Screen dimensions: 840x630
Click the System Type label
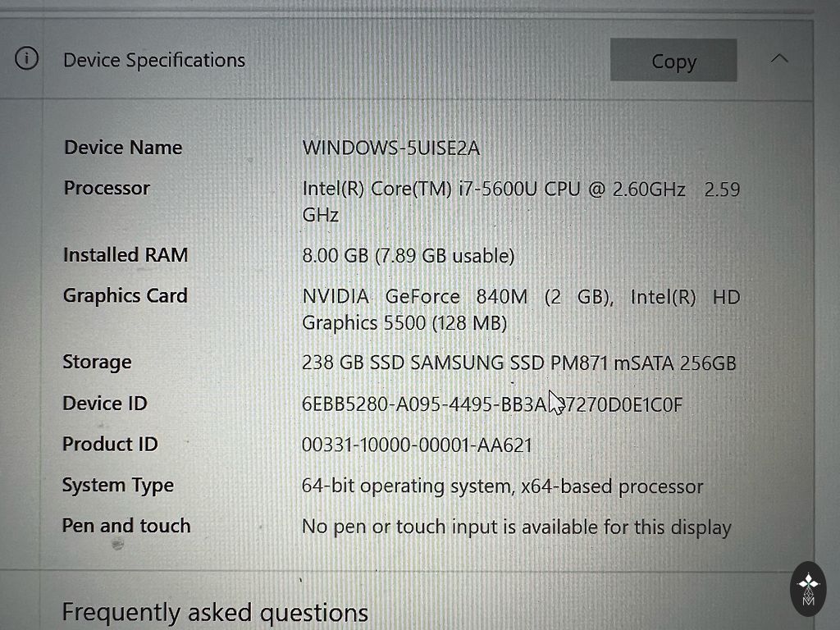pyautogui.click(x=118, y=486)
